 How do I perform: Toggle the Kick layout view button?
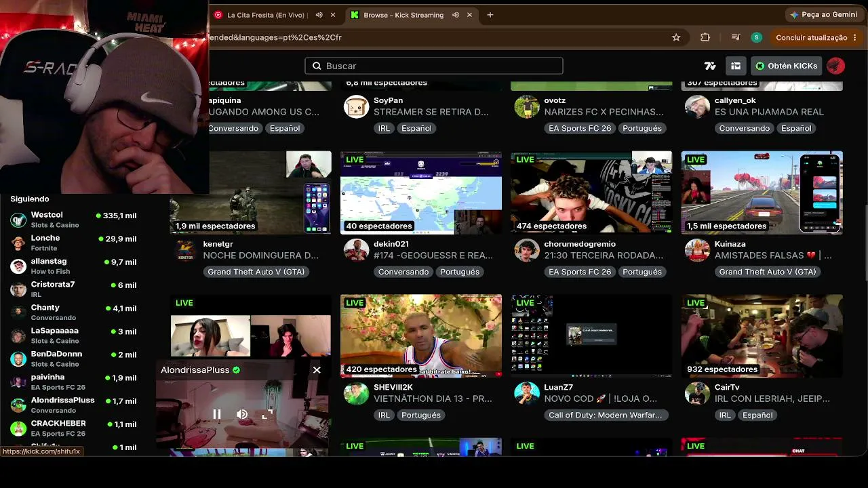pyautogui.click(x=736, y=66)
